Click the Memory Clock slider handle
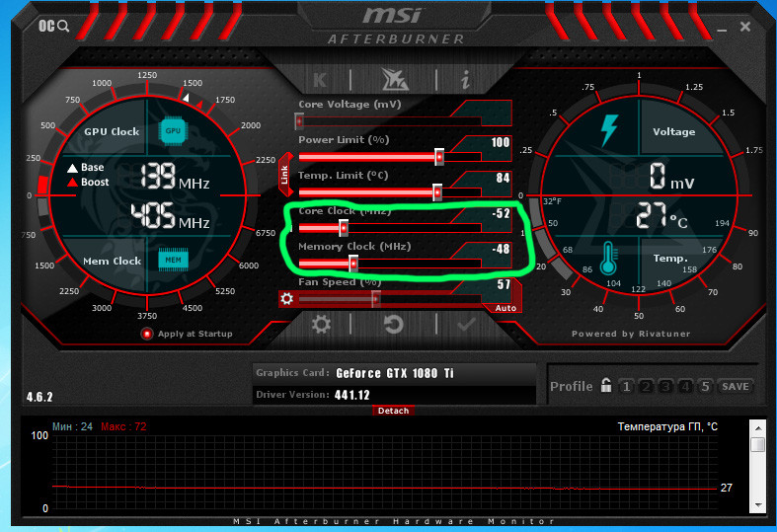Screen dimensions: 777x532 (x=353, y=264)
